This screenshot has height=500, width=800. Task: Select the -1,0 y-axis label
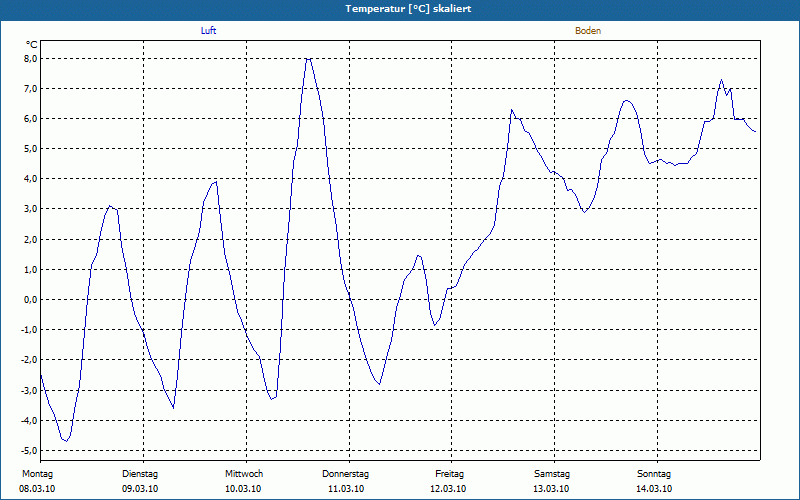(29, 330)
